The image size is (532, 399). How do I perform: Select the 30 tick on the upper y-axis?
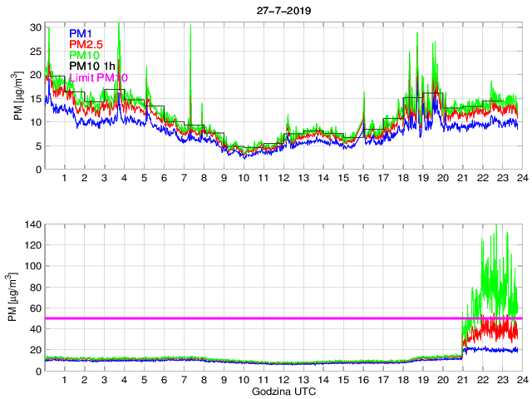pyautogui.click(x=35, y=27)
